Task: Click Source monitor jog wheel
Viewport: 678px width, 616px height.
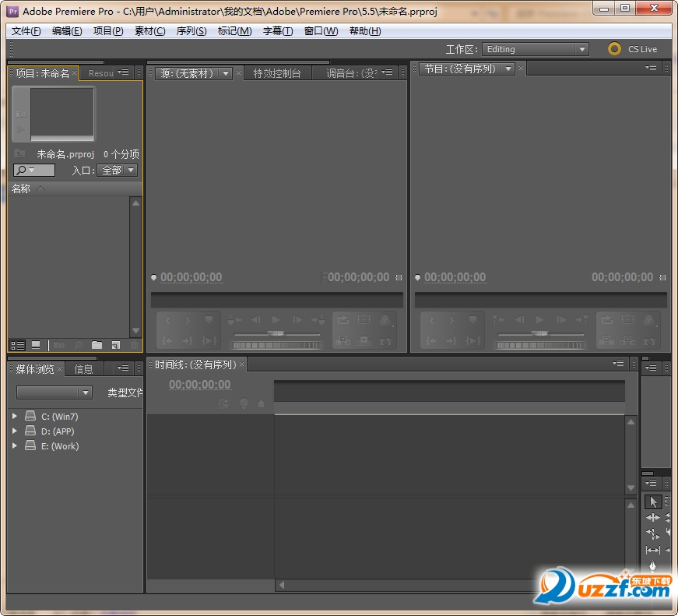Action: [277, 346]
